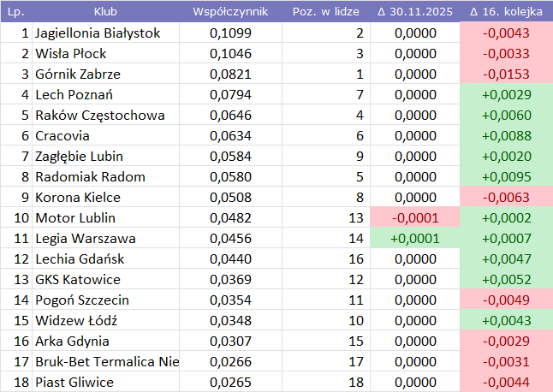Select the Poz. w lidze header
Viewport: 553px width, 392px height.
point(325,13)
